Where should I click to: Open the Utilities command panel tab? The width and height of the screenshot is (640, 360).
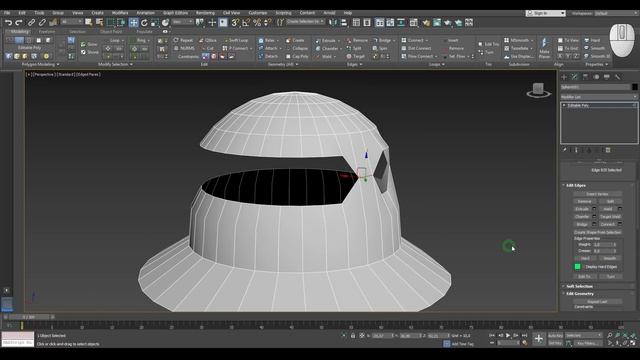click(x=617, y=77)
